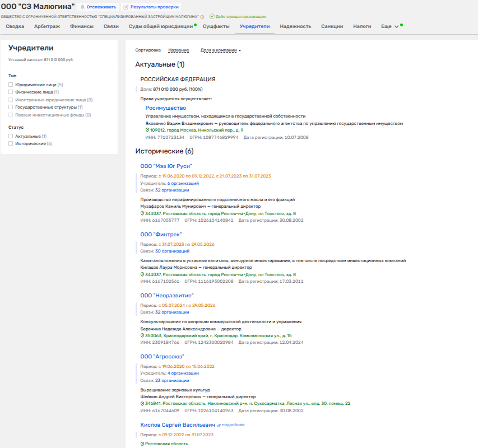Open 30 организаций links under Финтрек
The width and height of the screenshot is (478, 448).
point(172,251)
